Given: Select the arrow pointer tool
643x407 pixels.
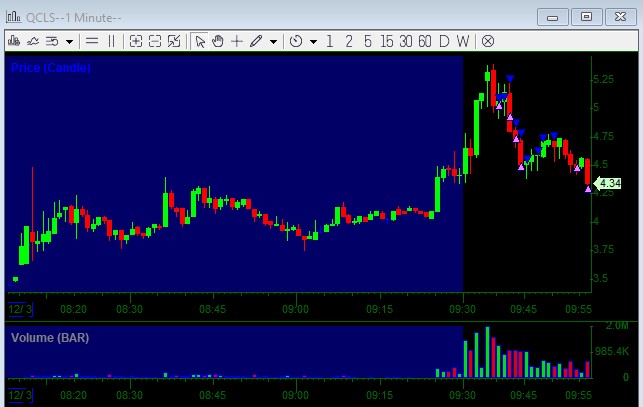Looking at the screenshot, I should coord(200,41).
